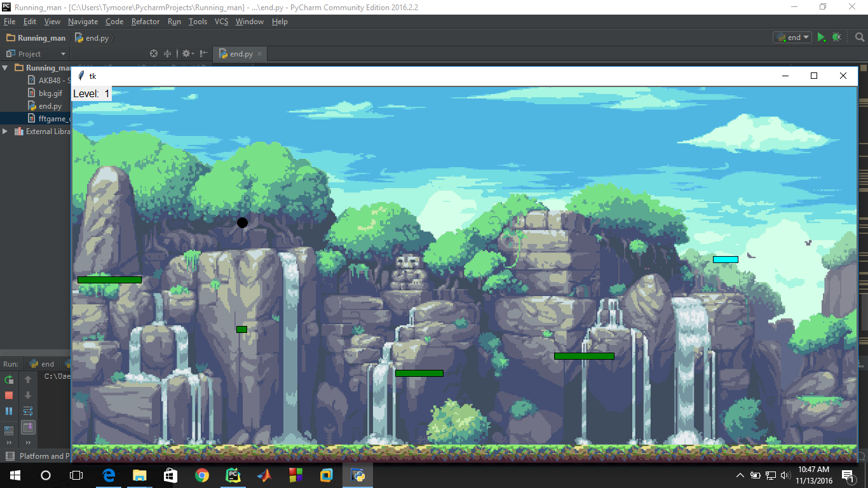Expand the External Libraries node
The width and height of the screenshot is (868, 488).
(5, 132)
